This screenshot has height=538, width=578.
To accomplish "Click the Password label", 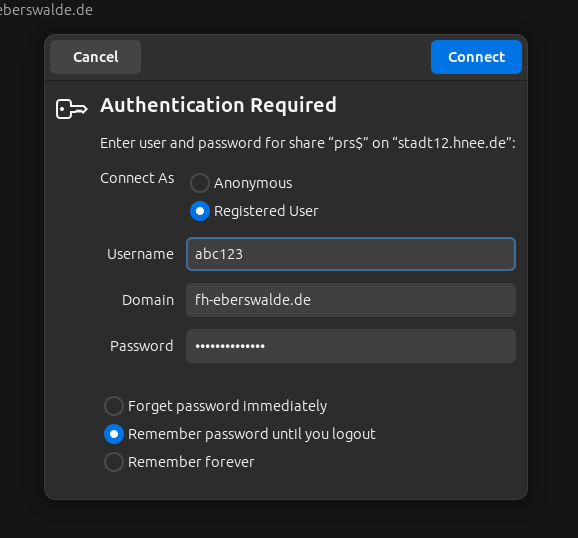I will click(x=142, y=346).
